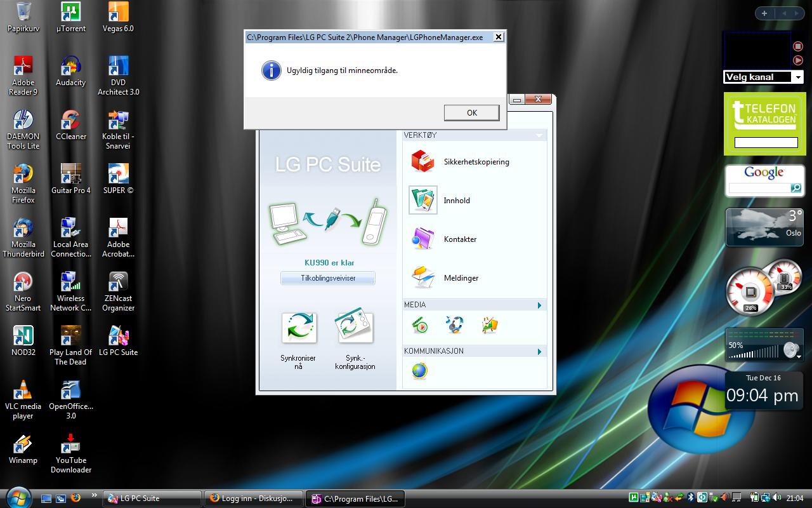Select Papirkurv desktop icon
The height and width of the screenshot is (508, 812).
tap(23, 17)
